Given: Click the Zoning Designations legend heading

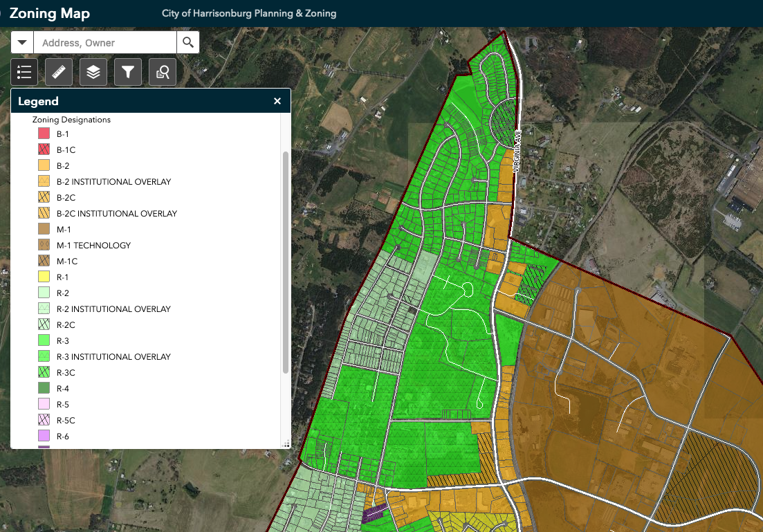Looking at the screenshot, I should click(x=71, y=120).
